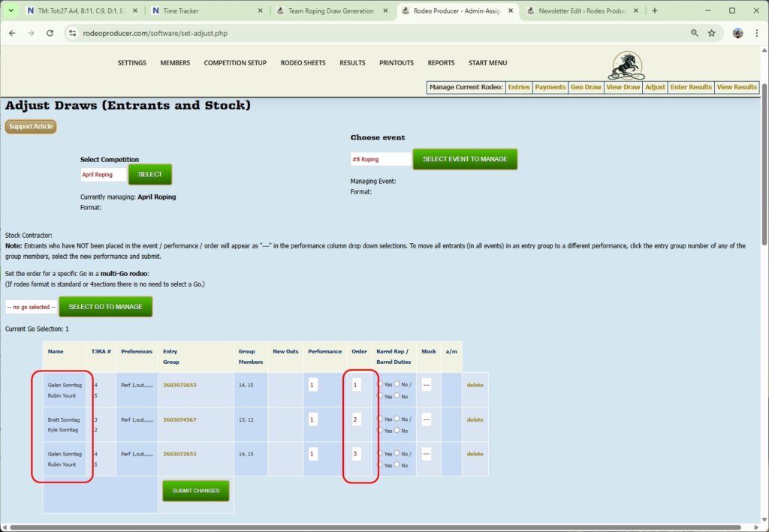769x532 pixels.
Task: Open the Gen Draw link
Action: (x=586, y=87)
